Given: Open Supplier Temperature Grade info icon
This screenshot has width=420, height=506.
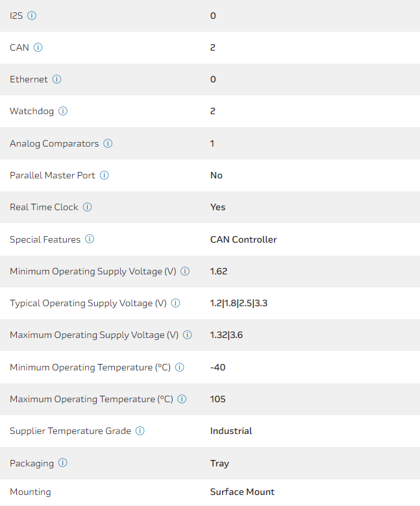Looking at the screenshot, I should tap(140, 431).
